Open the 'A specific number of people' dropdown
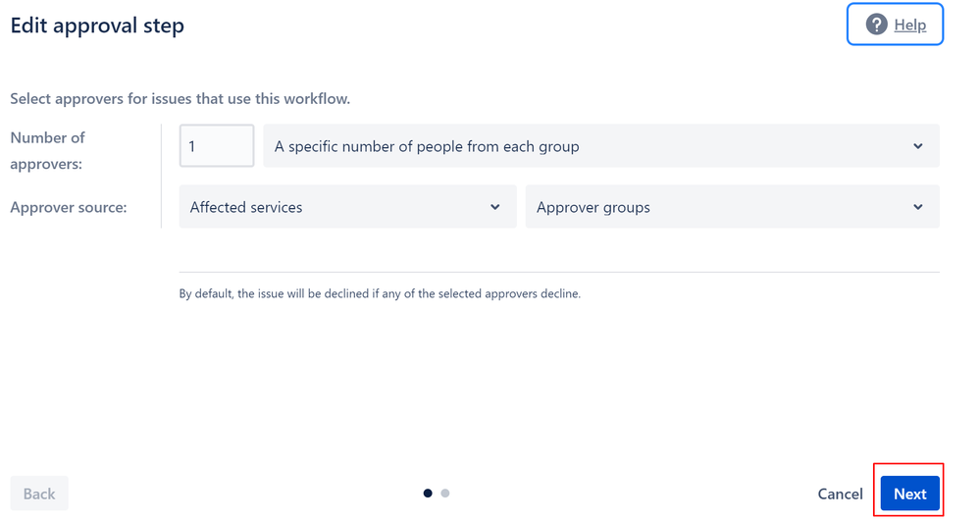980x521 pixels. click(x=589, y=146)
